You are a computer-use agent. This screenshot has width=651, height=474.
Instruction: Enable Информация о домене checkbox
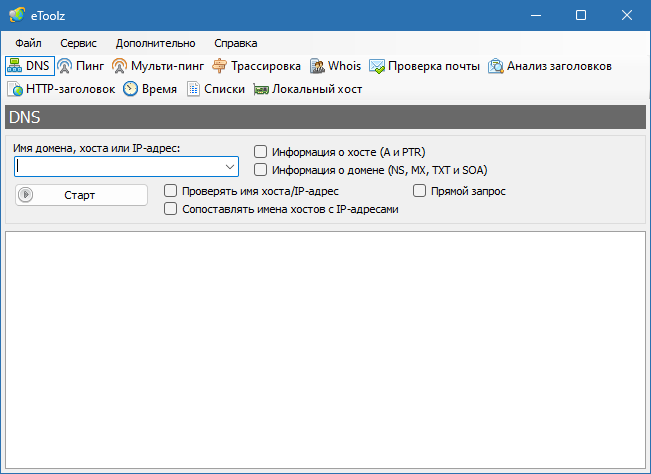point(260,170)
